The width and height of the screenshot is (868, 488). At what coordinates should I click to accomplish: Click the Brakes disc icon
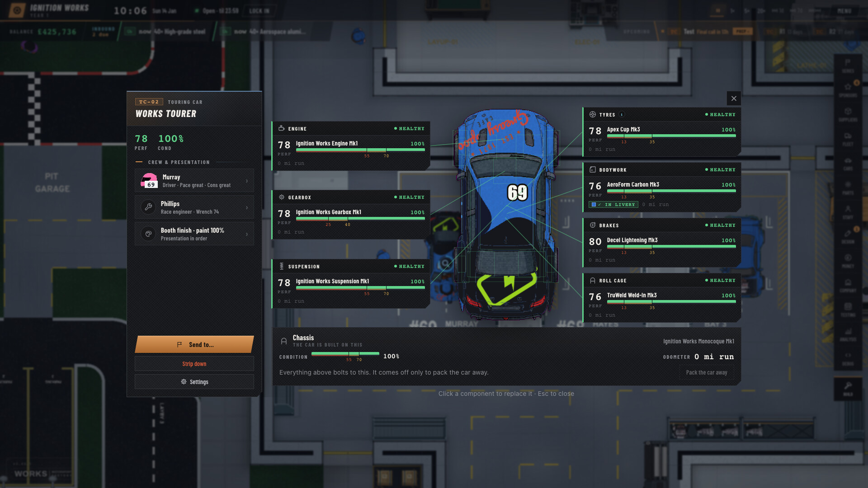point(592,225)
